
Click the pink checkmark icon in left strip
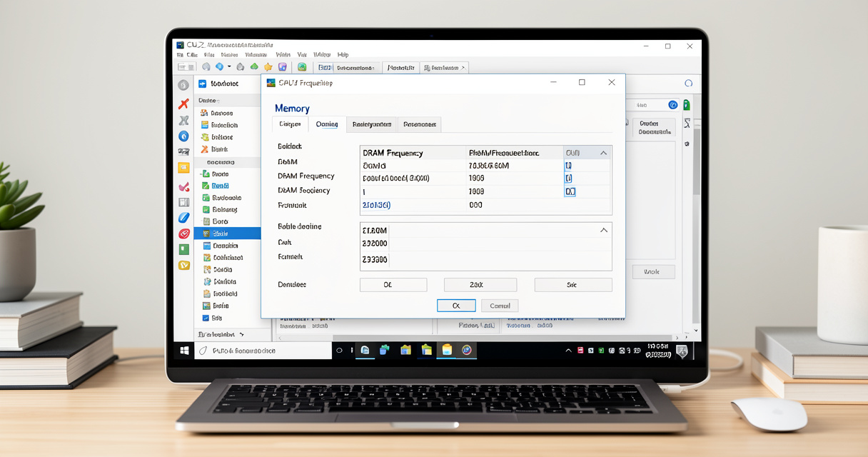(183, 187)
